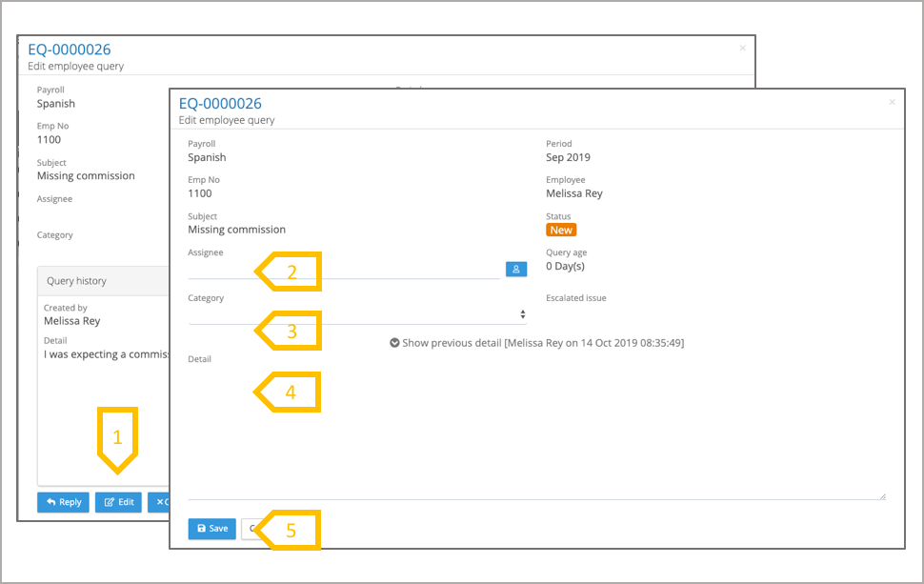The height and width of the screenshot is (584, 924).
Task: Click the assignee user picker icon
Action: point(515,270)
